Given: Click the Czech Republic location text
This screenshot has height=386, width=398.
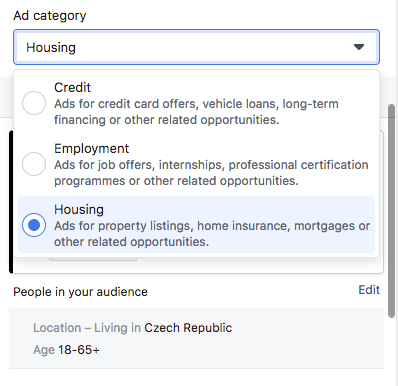Looking at the screenshot, I should (x=188, y=328).
